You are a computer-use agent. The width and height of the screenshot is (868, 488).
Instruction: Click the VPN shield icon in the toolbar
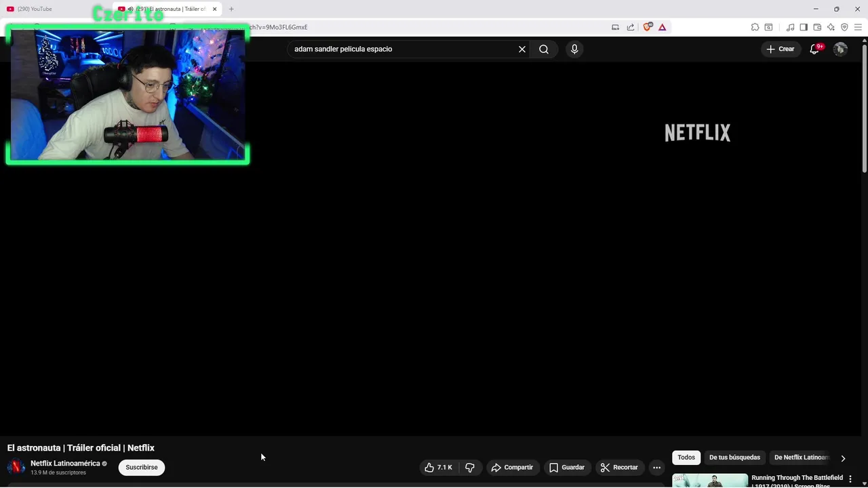844,27
